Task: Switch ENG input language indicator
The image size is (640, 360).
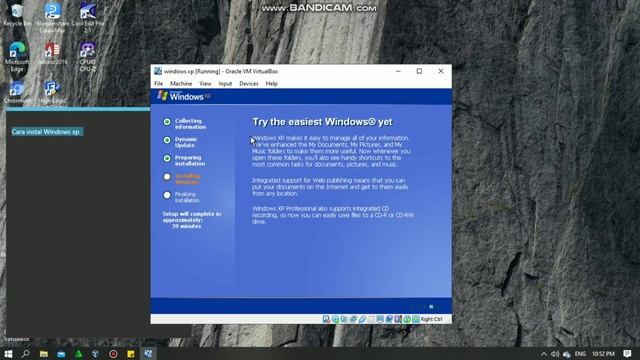Action: click(580, 354)
